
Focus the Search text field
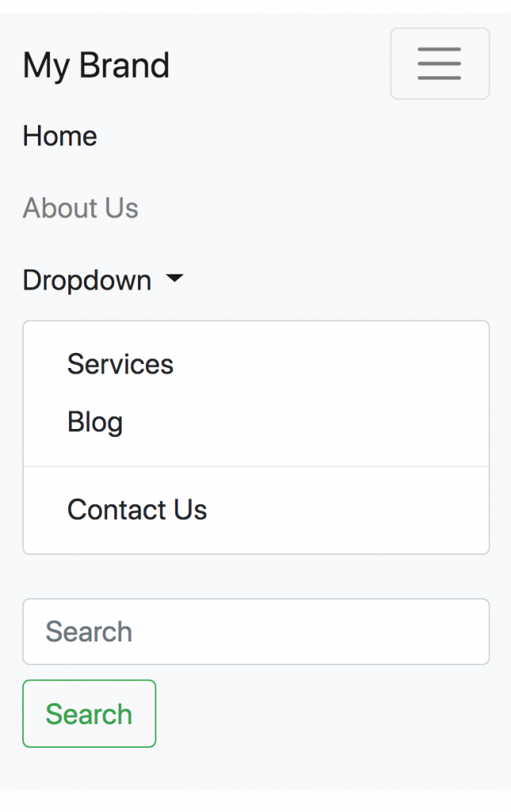[x=255, y=631]
